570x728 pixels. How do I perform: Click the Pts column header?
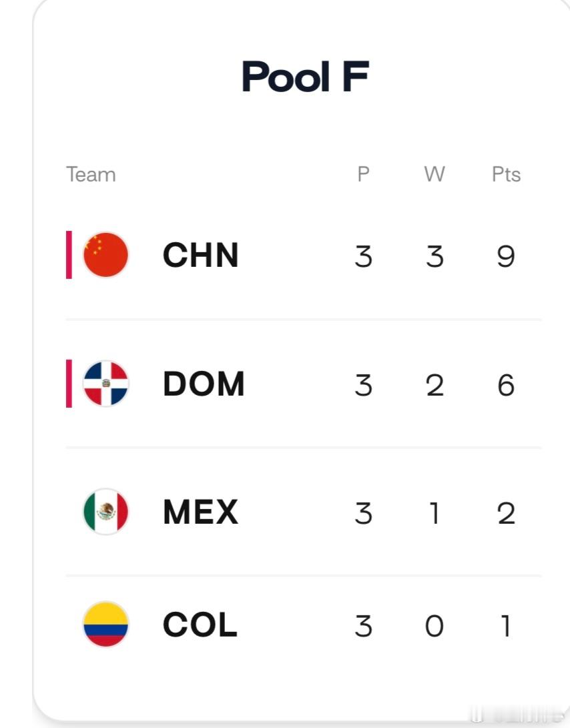coord(506,175)
